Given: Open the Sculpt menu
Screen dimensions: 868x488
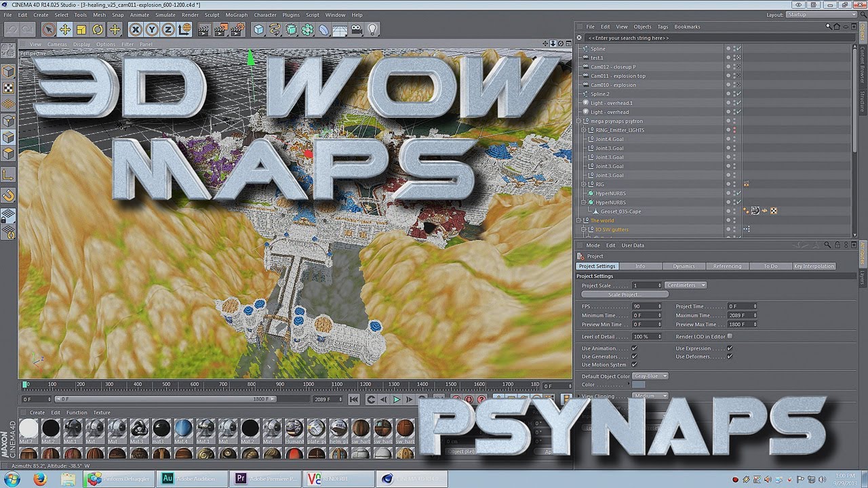Looking at the screenshot, I should coord(212,15).
